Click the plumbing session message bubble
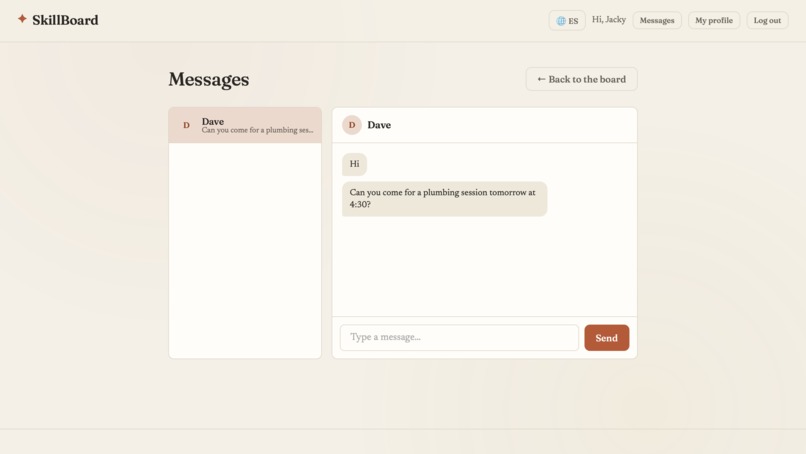This screenshot has height=454, width=806. point(445,198)
